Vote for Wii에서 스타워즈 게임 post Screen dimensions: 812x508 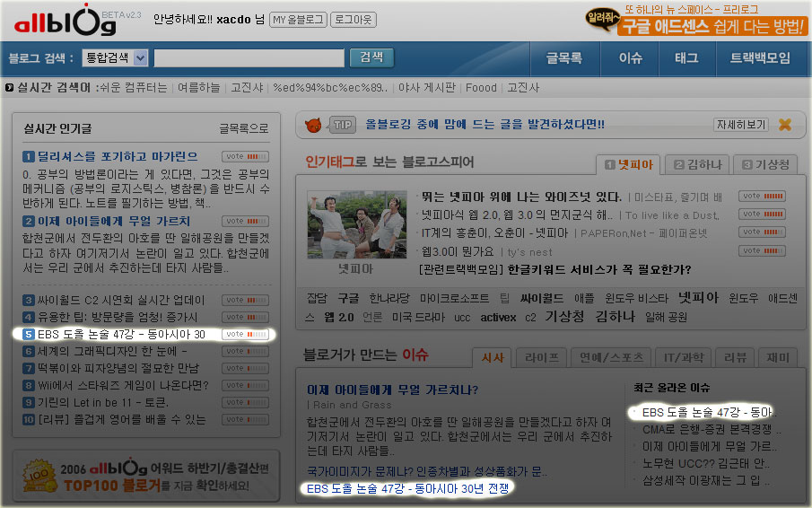tap(246, 385)
